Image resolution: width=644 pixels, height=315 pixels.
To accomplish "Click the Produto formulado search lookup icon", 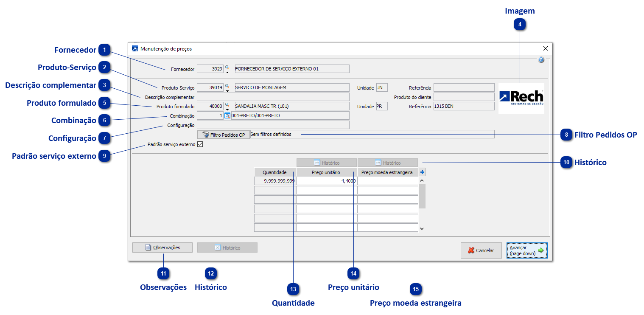I will pos(227,104).
